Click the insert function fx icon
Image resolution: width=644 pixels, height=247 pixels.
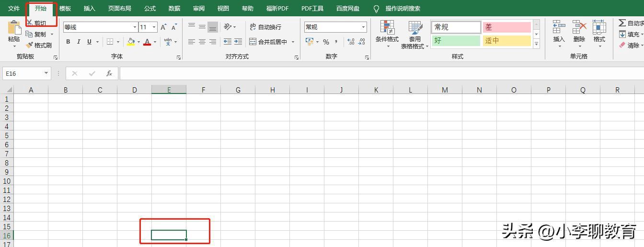pos(109,73)
